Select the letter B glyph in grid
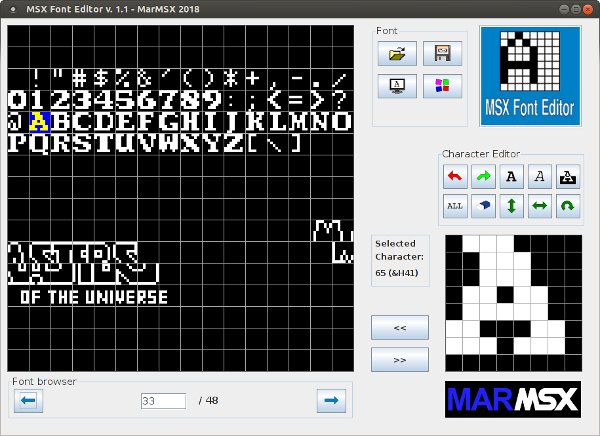Image resolution: width=600 pixels, height=436 pixels. point(62,122)
